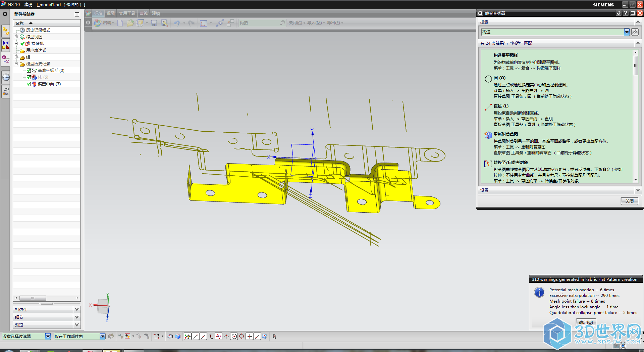644x352 pixels.
Task: Open the 关闭(C) menu
Action: pyautogui.click(x=297, y=23)
